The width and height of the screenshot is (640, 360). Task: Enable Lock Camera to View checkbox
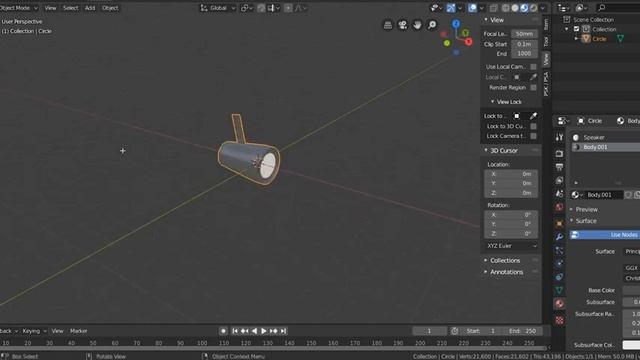[x=533, y=136]
